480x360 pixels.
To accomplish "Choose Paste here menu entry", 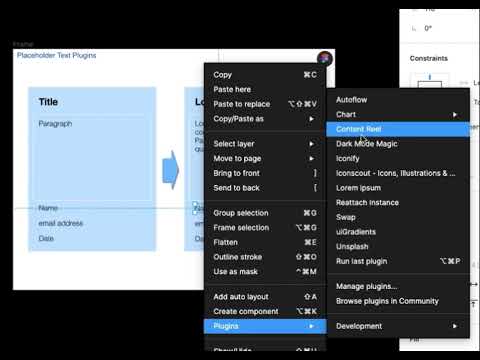I will (265, 89).
